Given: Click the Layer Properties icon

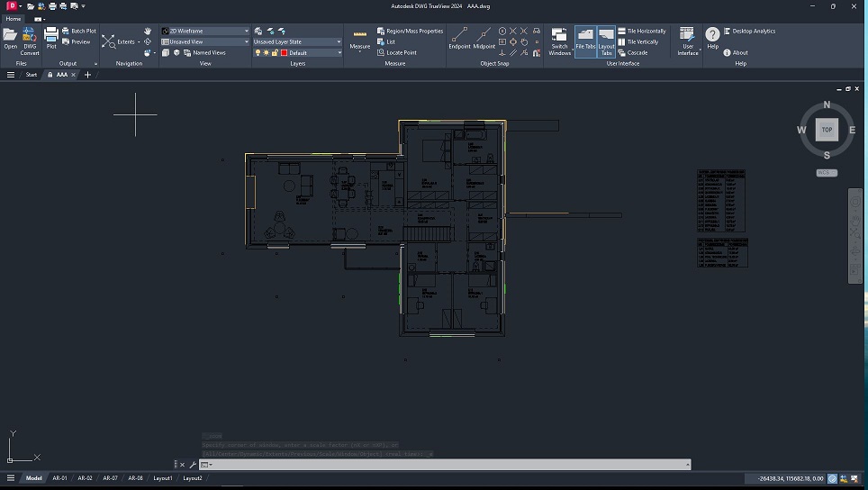Looking at the screenshot, I should [258, 31].
